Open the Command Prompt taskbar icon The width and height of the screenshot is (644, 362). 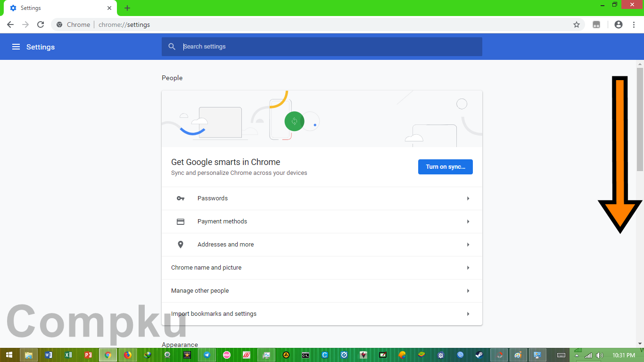click(x=305, y=355)
